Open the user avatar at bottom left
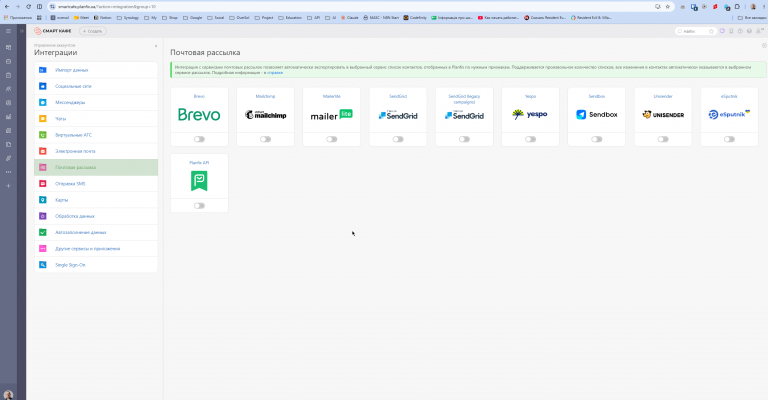The height and width of the screenshot is (400, 768). point(8,395)
